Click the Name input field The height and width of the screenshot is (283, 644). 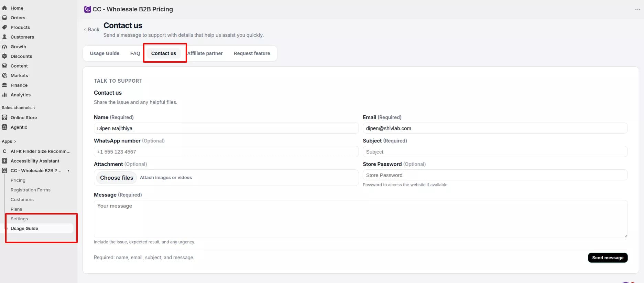pyautogui.click(x=226, y=128)
